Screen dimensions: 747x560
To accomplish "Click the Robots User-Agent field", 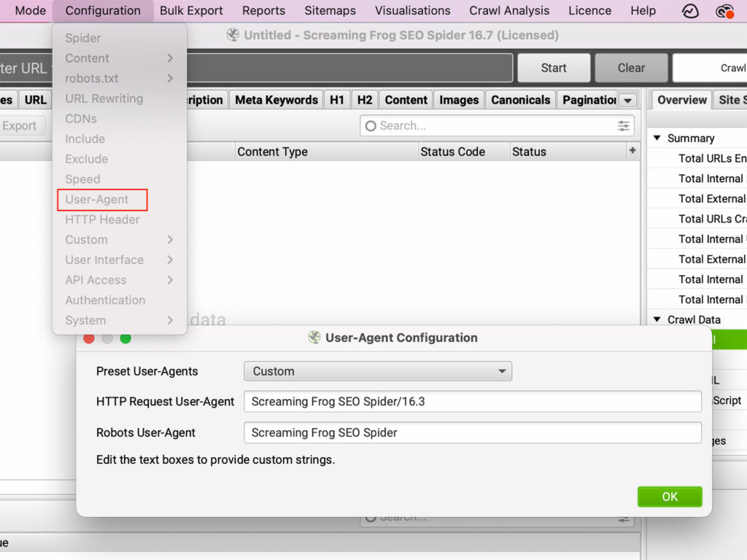I will 473,432.
